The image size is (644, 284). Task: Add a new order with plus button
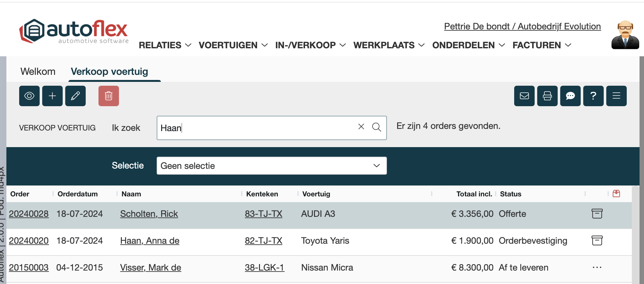pyautogui.click(x=52, y=96)
